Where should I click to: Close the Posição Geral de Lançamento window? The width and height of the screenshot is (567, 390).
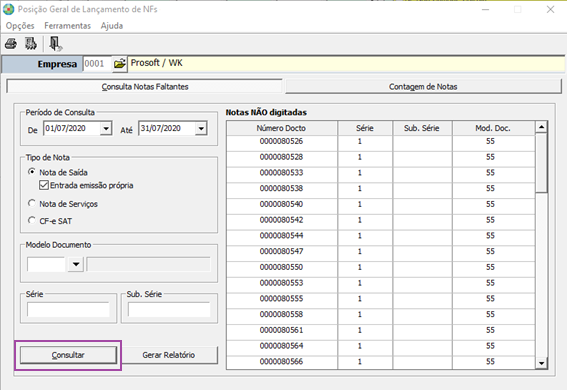click(550, 9)
